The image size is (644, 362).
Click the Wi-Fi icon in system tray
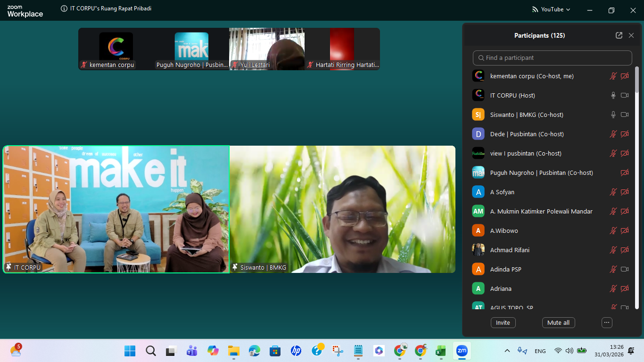point(558,351)
